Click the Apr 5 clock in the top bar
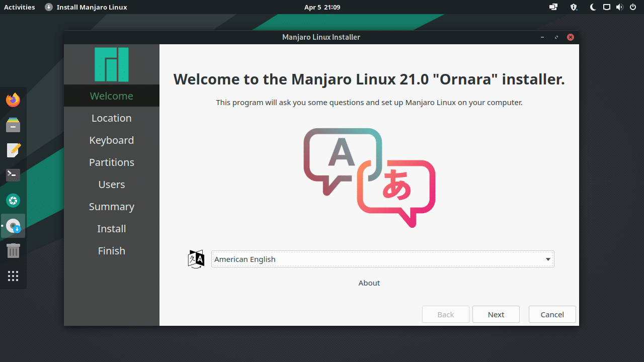 coord(321,7)
